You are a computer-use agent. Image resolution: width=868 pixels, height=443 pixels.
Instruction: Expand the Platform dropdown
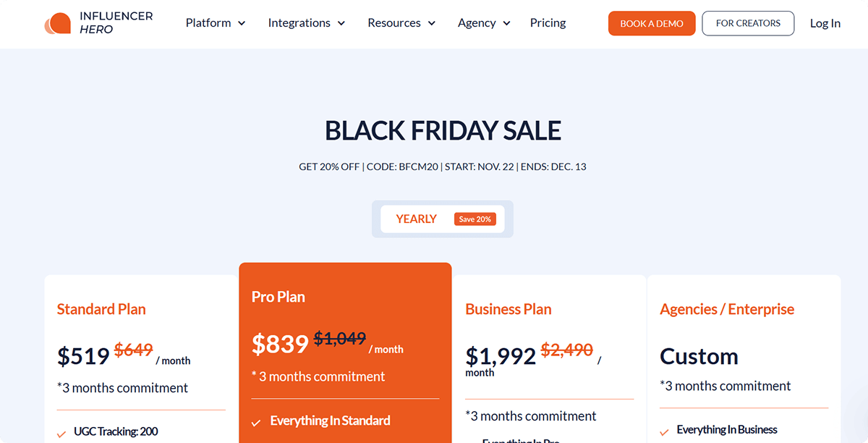tap(215, 22)
